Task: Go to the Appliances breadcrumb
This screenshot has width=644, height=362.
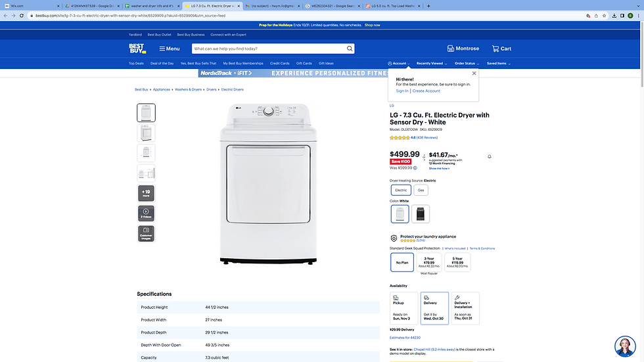Action: (x=162, y=89)
